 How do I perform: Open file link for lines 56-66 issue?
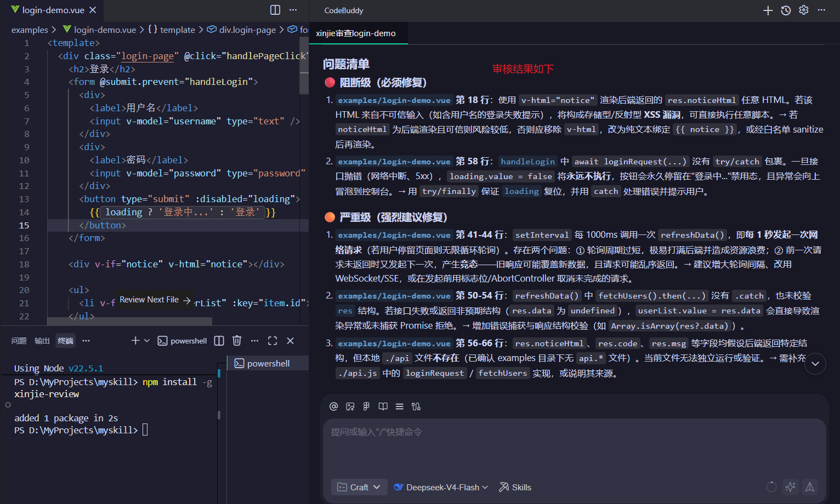(x=394, y=343)
